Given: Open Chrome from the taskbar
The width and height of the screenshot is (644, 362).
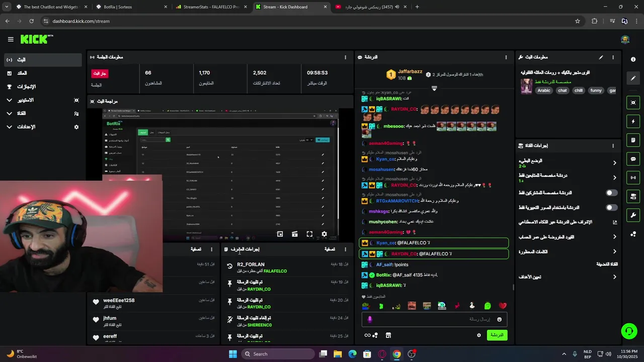Looking at the screenshot, I should pyautogui.click(x=396, y=354).
